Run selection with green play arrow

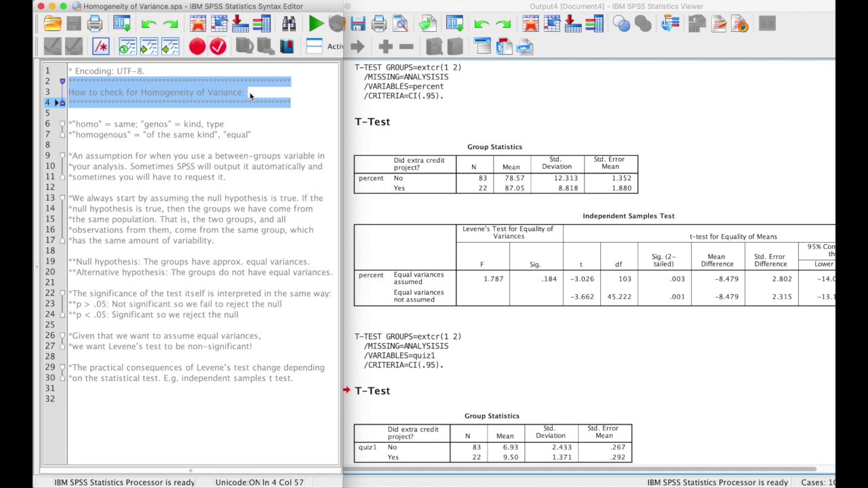(x=315, y=24)
